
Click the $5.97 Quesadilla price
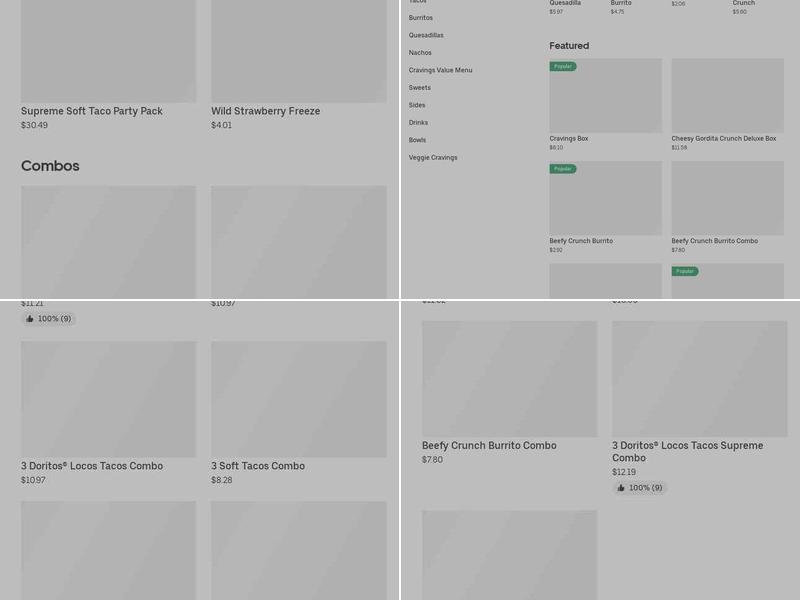pyautogui.click(x=556, y=12)
